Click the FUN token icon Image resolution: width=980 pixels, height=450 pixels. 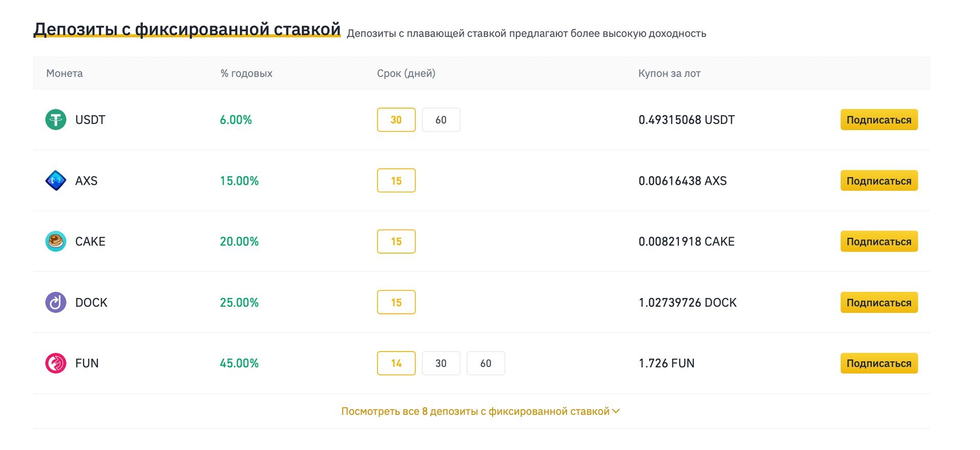[x=57, y=363]
